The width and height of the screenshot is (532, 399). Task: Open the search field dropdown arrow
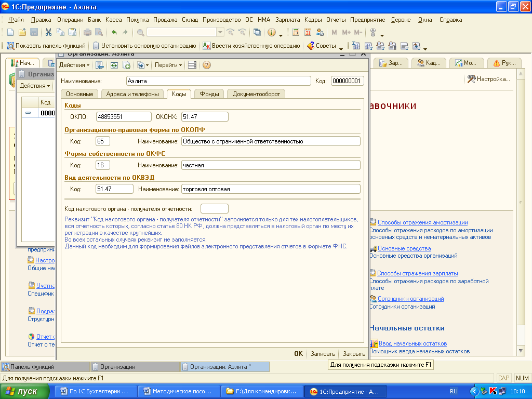[x=220, y=32]
